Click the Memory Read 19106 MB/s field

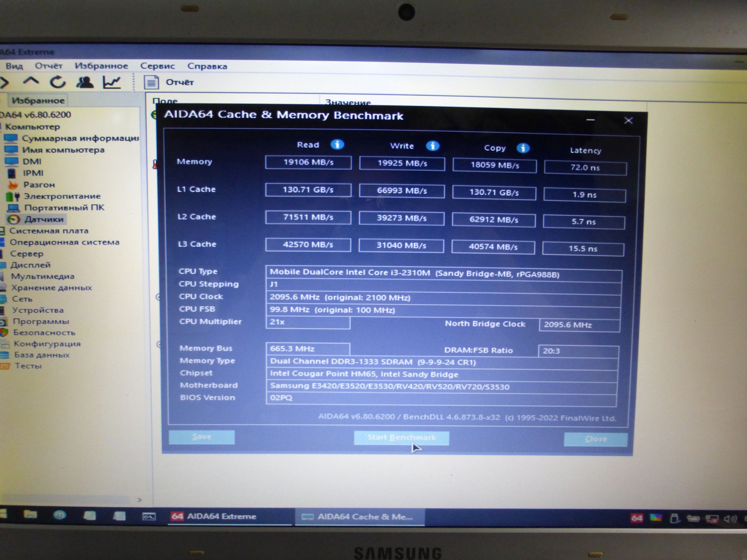click(308, 162)
